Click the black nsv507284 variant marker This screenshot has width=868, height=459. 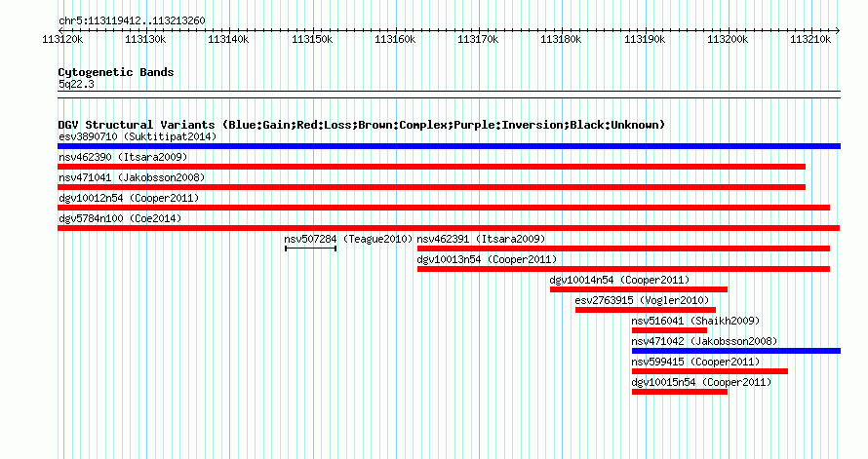pyautogui.click(x=310, y=249)
